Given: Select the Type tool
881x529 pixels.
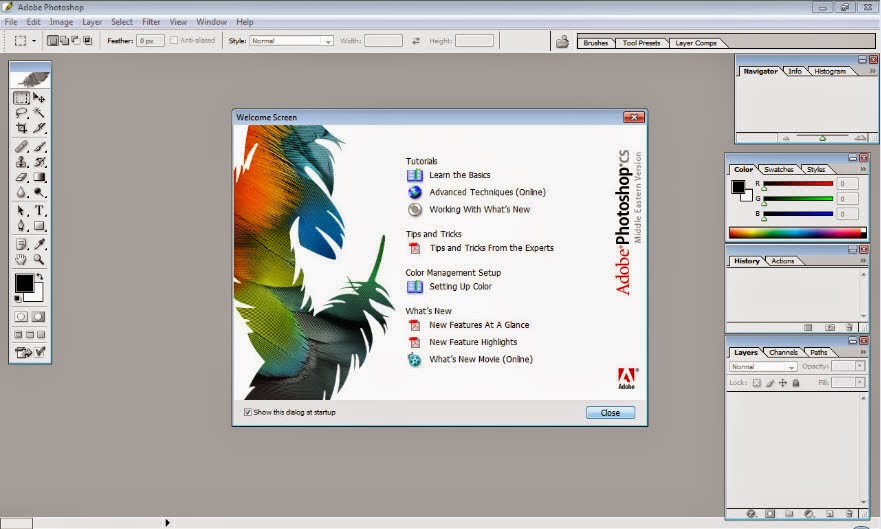Looking at the screenshot, I should (x=39, y=211).
